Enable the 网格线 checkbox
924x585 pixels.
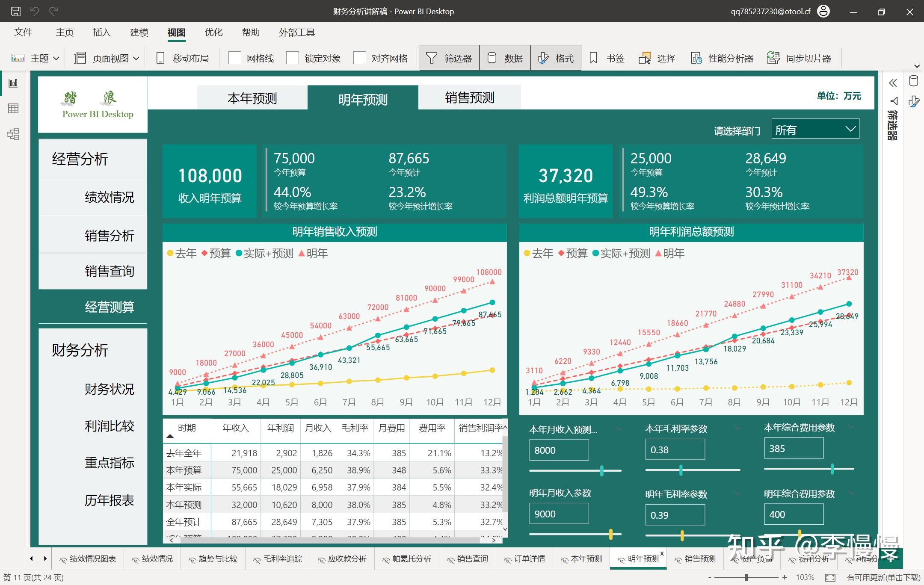[235, 57]
